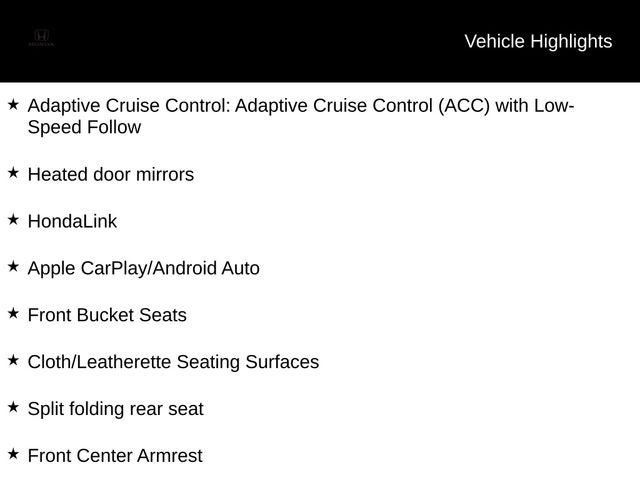Click Split folding rear seat text
This screenshot has width=640, height=480.
[x=116, y=409]
